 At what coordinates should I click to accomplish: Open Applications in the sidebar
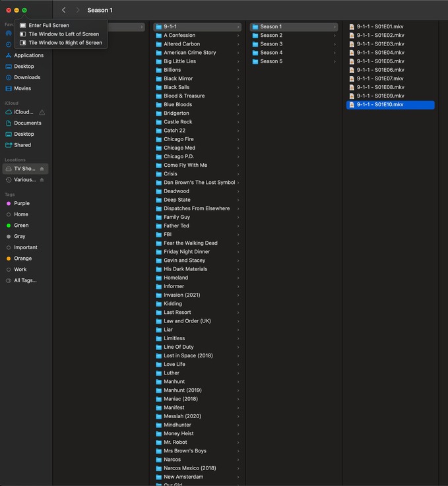click(x=25, y=55)
